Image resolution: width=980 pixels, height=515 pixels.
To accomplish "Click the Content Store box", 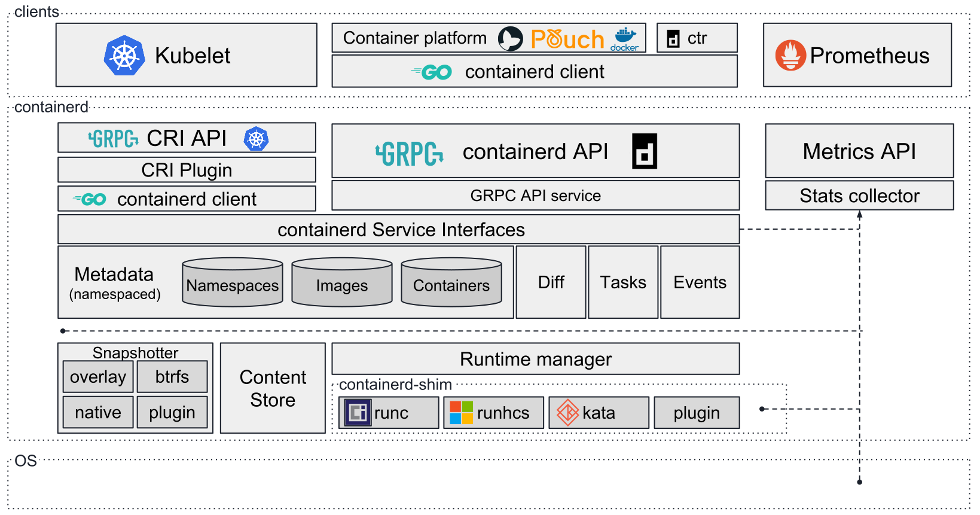I will pyautogui.click(x=273, y=388).
